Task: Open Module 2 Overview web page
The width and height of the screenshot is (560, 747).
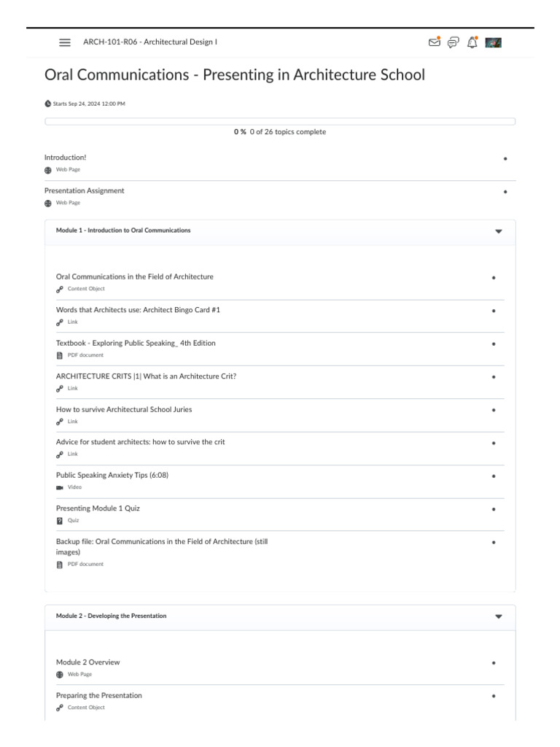Action: pyautogui.click(x=88, y=662)
